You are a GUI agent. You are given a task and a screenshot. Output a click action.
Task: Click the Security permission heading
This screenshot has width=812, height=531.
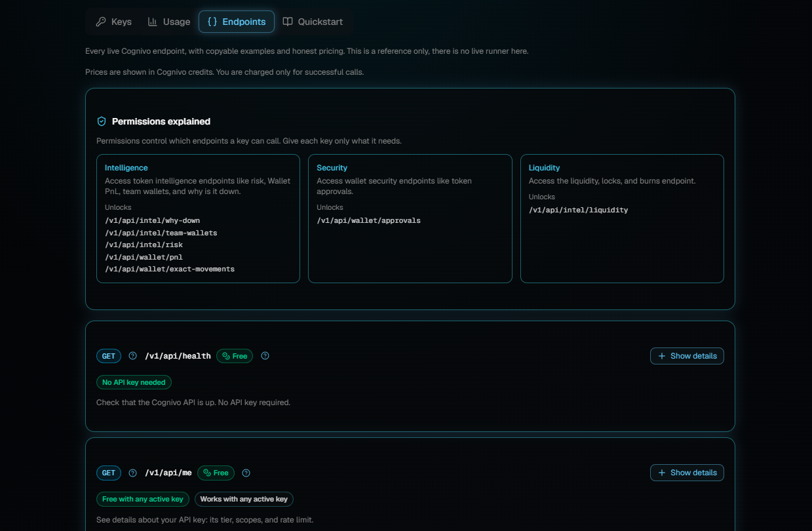click(x=332, y=168)
